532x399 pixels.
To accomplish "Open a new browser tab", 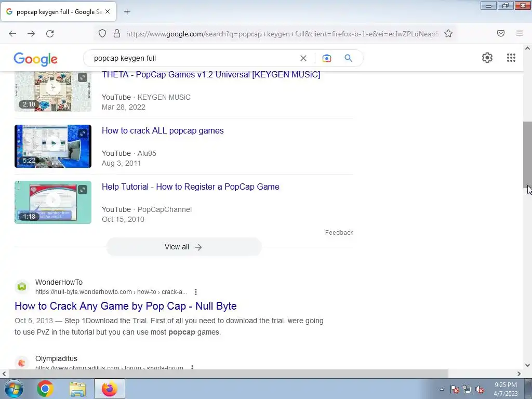I will click(x=127, y=12).
